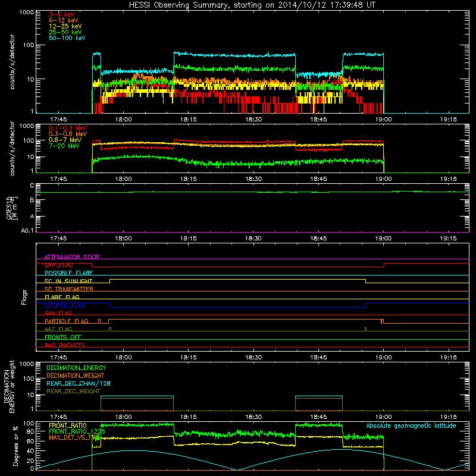Select the PARTICLE_FLAG label
This screenshot has width=476, height=476.
pos(67,321)
